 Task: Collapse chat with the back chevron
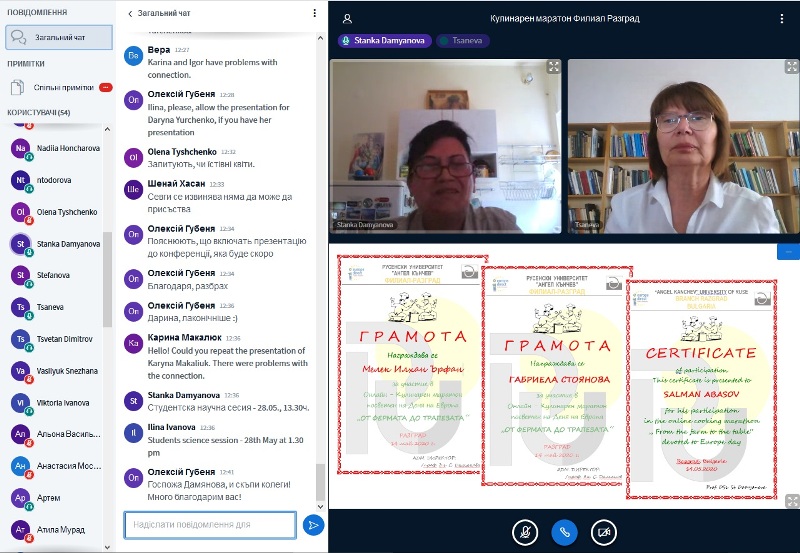[x=130, y=14]
